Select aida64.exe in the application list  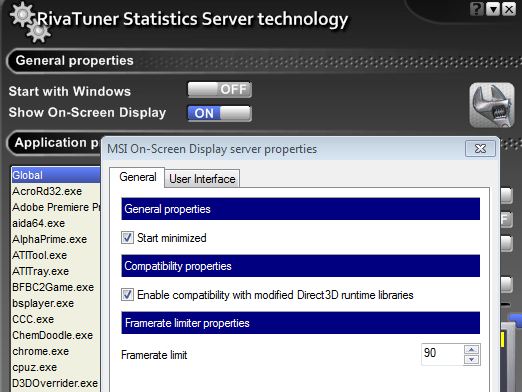(56, 223)
